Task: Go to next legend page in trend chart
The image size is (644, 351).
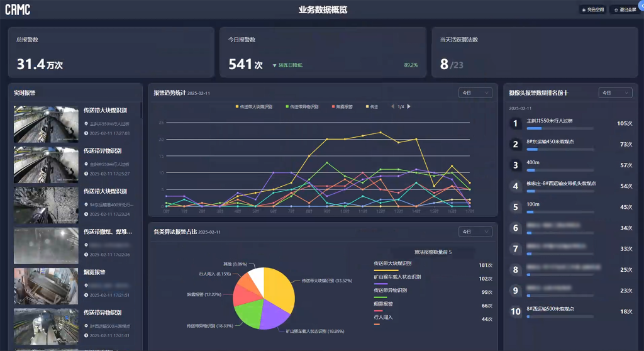Action: (x=409, y=106)
